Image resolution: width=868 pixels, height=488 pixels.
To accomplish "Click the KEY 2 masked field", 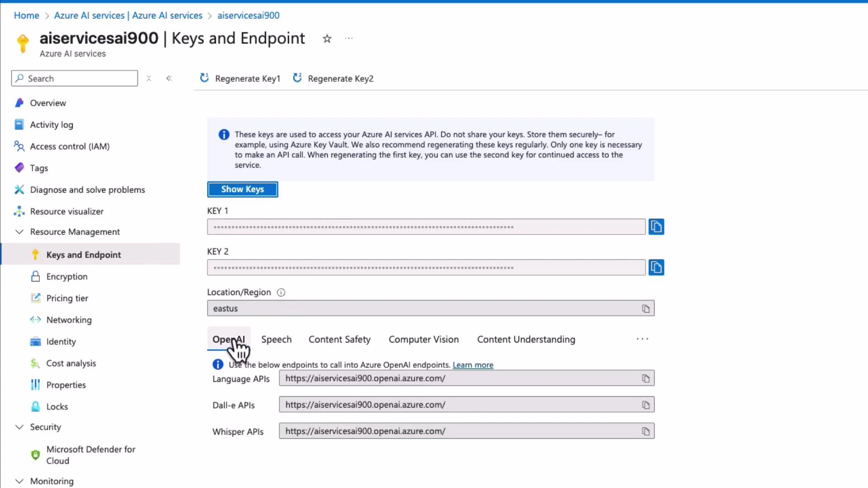I will 426,267.
